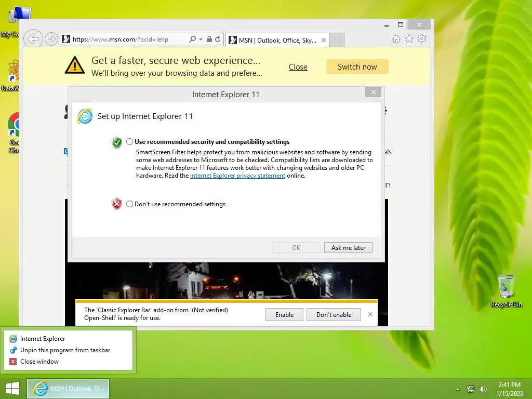Click the red shield X icon
532x399 pixels.
[x=117, y=204]
